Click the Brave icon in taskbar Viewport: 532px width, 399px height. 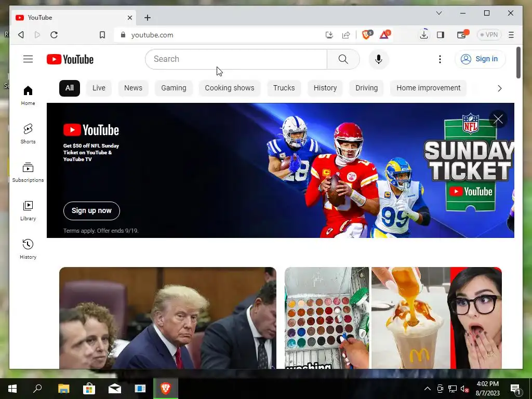(x=166, y=388)
